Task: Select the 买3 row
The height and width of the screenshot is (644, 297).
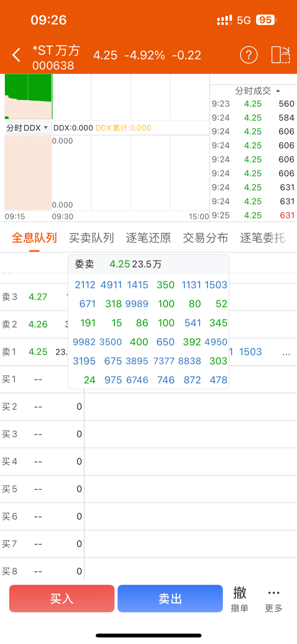Action: (148, 434)
